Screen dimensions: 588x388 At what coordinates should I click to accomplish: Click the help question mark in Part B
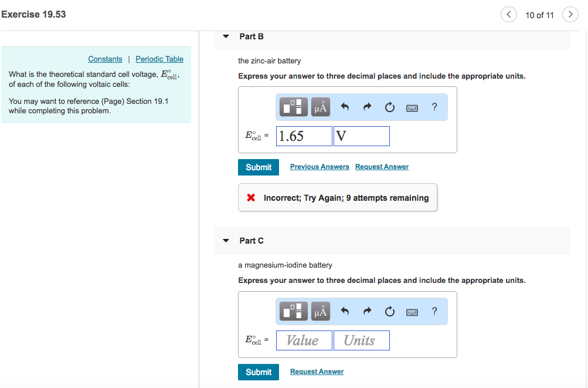pos(434,107)
